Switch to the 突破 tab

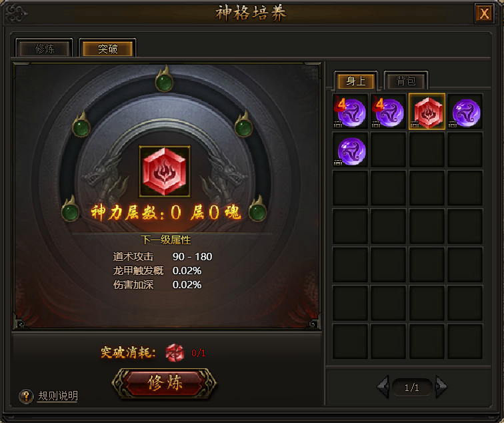108,49
